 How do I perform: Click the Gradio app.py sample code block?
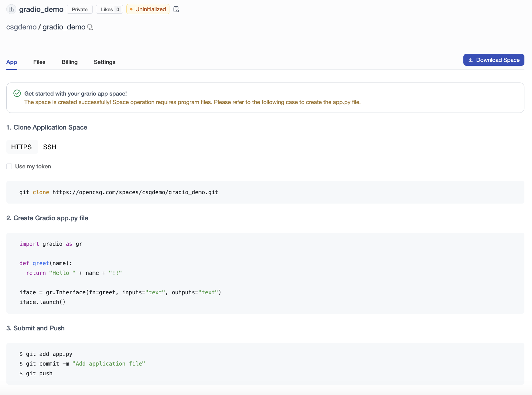coord(265,273)
